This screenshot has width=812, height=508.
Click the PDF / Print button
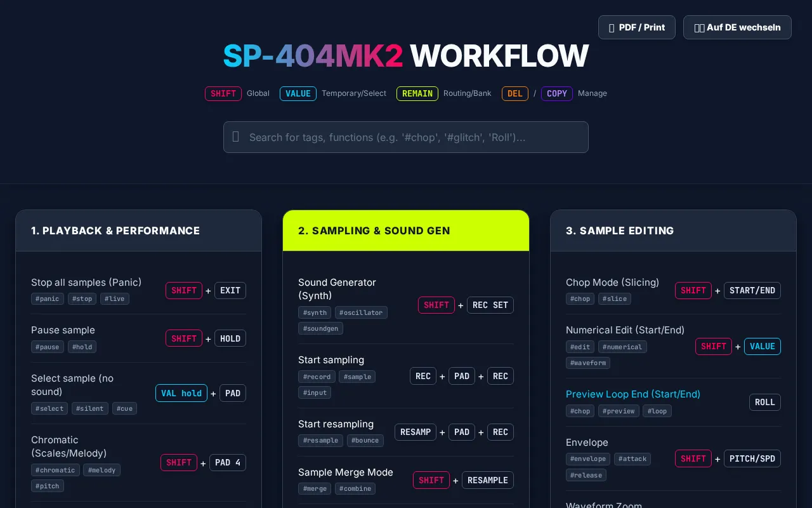[x=636, y=27]
